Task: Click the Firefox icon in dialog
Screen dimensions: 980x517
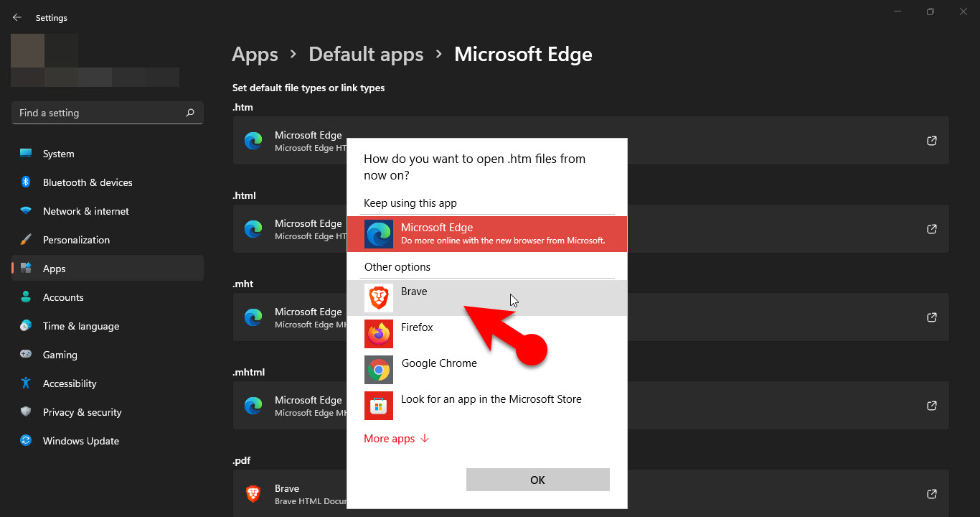Action: (379, 334)
